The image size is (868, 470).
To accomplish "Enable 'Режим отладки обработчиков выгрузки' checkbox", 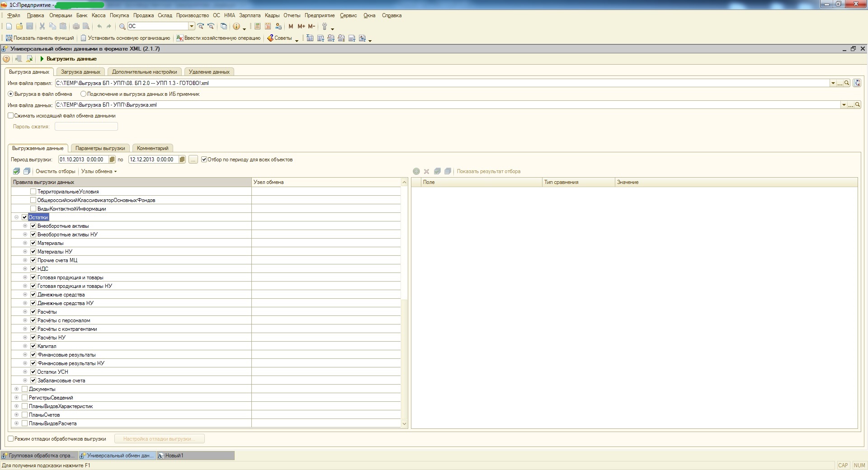I will [x=11, y=439].
